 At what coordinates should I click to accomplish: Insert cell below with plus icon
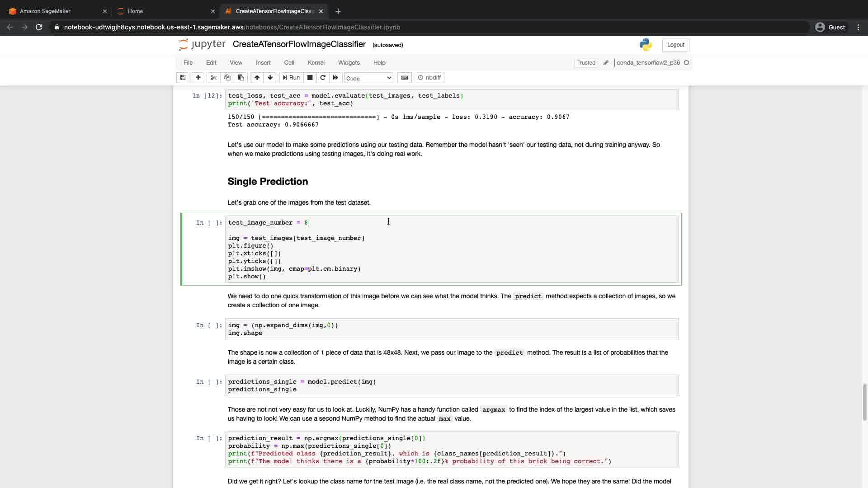(x=198, y=78)
